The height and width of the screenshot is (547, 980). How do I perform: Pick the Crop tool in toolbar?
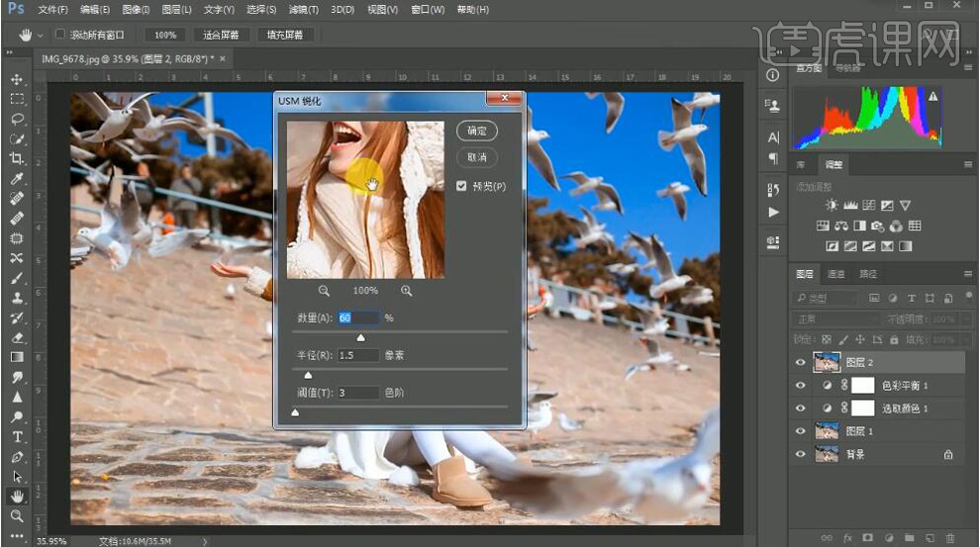17,158
